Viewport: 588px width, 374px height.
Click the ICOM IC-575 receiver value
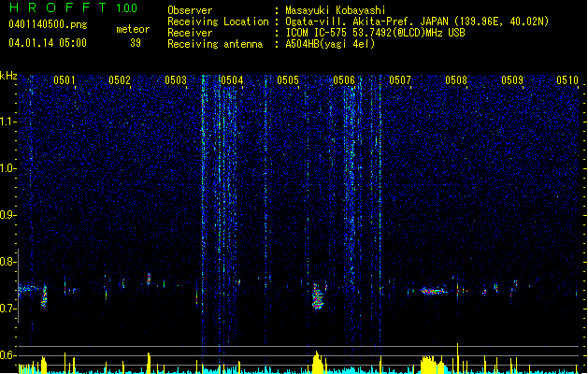pos(376,33)
